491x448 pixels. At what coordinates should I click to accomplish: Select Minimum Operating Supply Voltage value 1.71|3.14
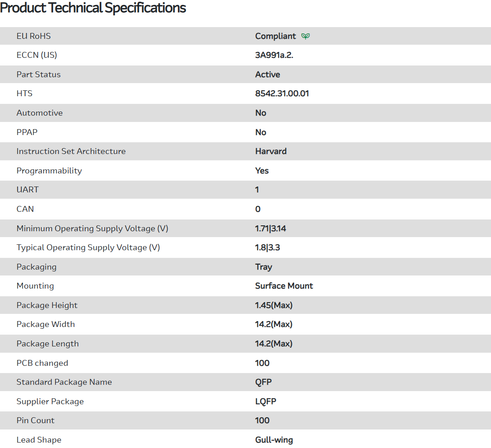[x=271, y=229]
